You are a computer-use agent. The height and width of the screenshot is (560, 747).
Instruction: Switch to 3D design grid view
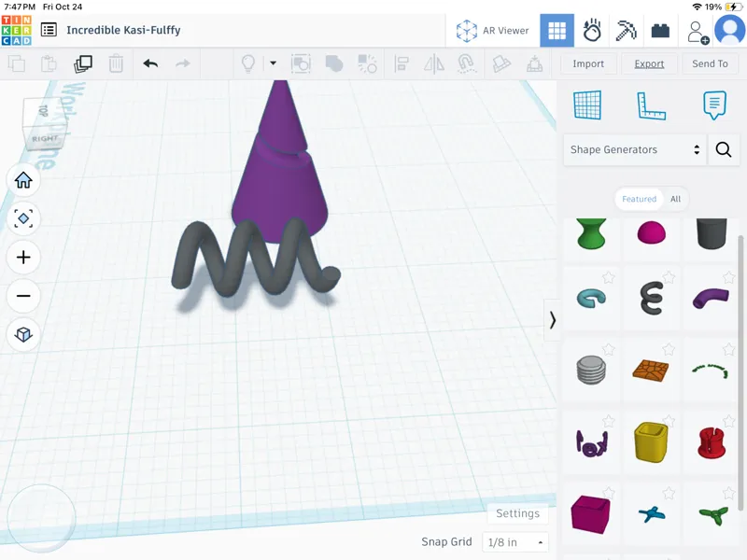click(x=557, y=31)
